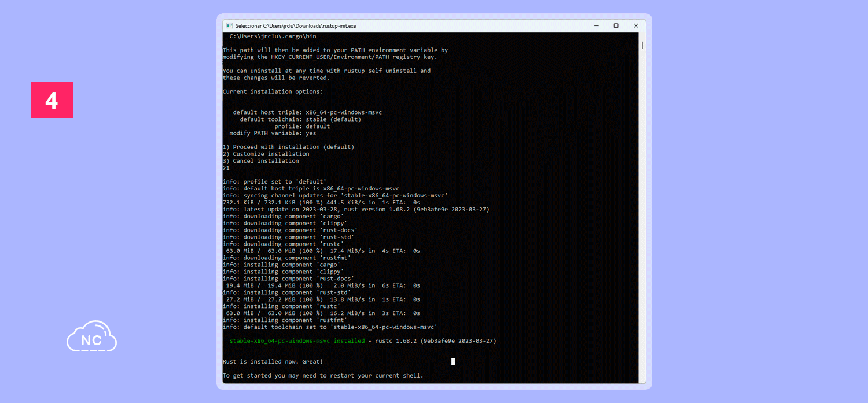Click the '732.1 KiB / 732.1 KiB' progress line

[321, 203]
